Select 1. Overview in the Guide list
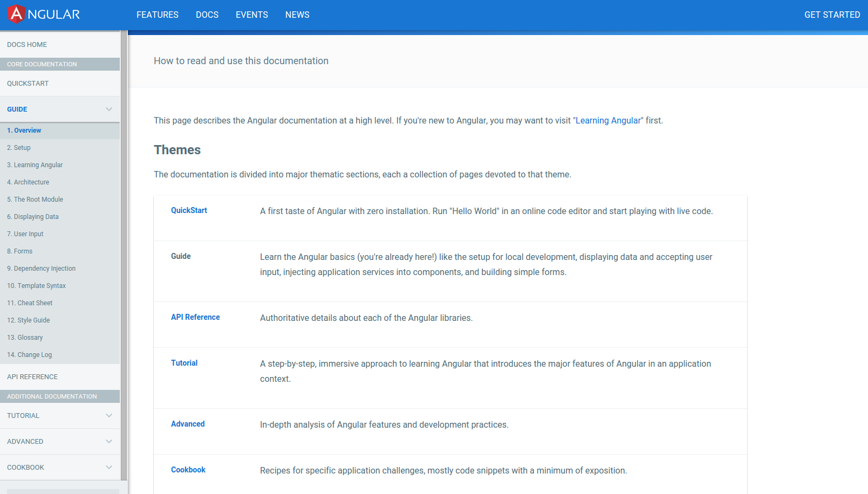 [x=60, y=131]
